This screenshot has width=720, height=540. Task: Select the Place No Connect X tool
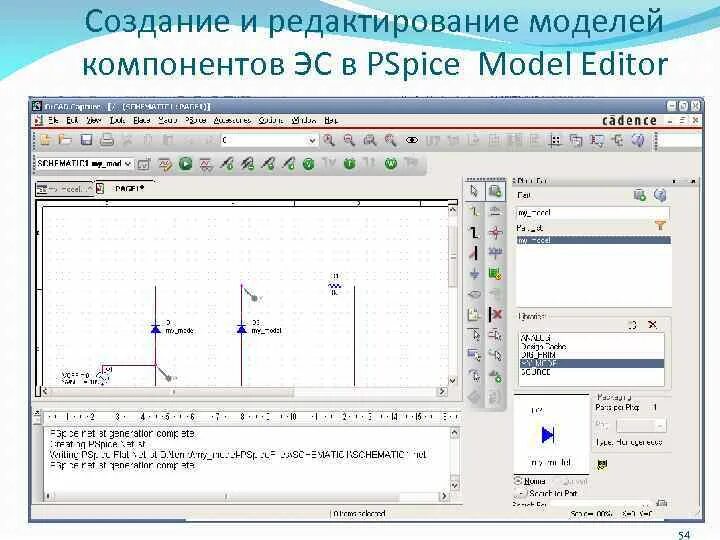(495, 315)
